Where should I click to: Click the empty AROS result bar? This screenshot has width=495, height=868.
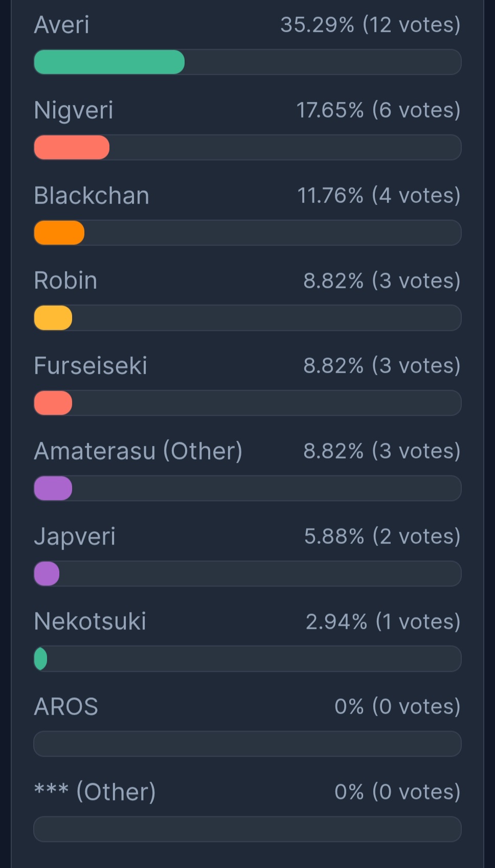click(247, 744)
